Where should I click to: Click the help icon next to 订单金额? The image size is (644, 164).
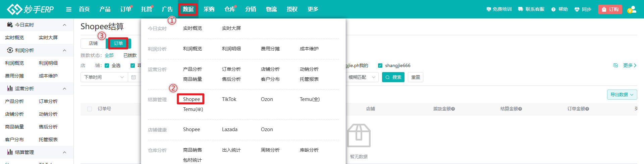pyautogui.click(x=587, y=109)
